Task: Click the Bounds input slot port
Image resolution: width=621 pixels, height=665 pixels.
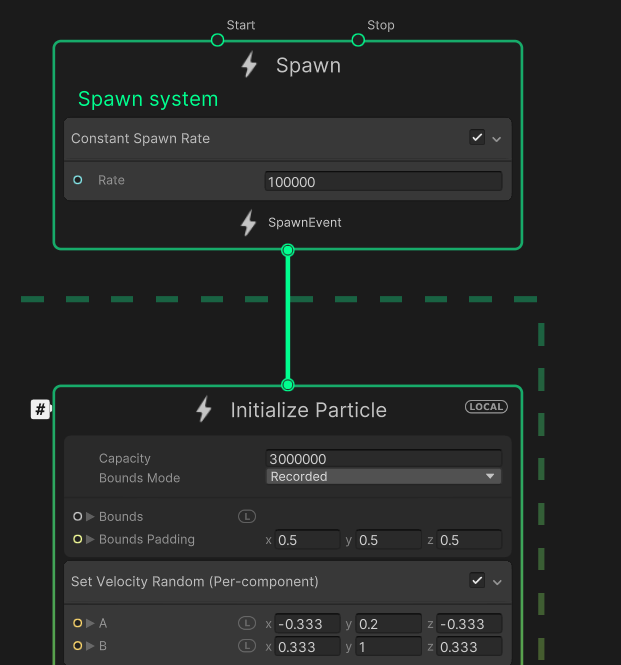Action: 78,516
